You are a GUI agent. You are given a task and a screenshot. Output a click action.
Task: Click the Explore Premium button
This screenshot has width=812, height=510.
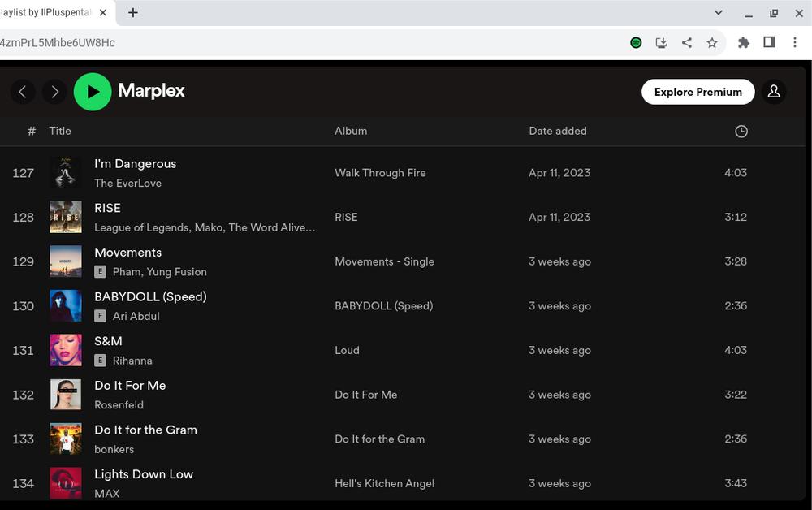coord(698,92)
